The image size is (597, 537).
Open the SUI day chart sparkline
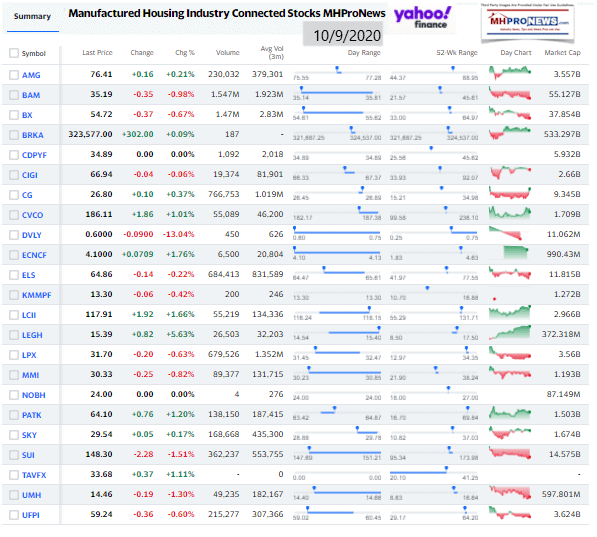pos(510,452)
